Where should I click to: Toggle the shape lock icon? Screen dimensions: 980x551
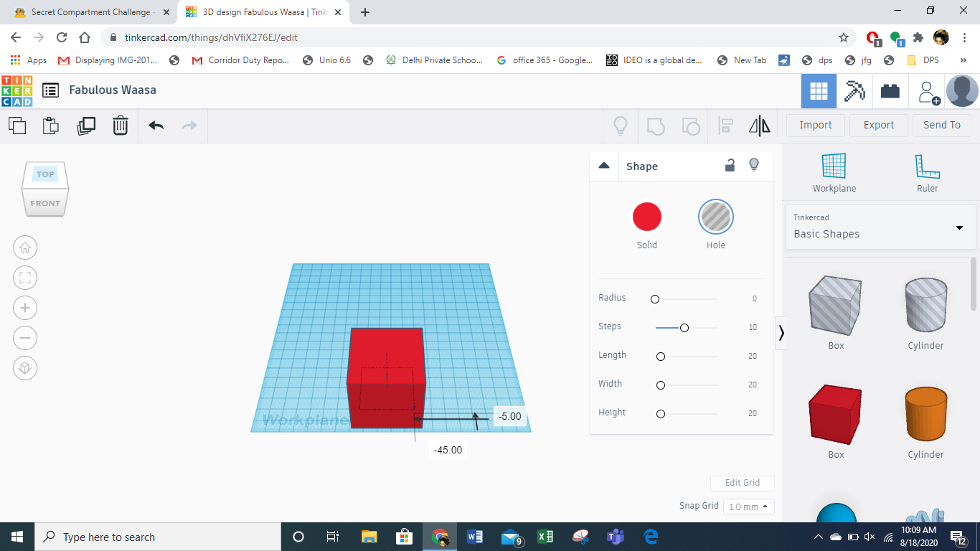coord(730,166)
